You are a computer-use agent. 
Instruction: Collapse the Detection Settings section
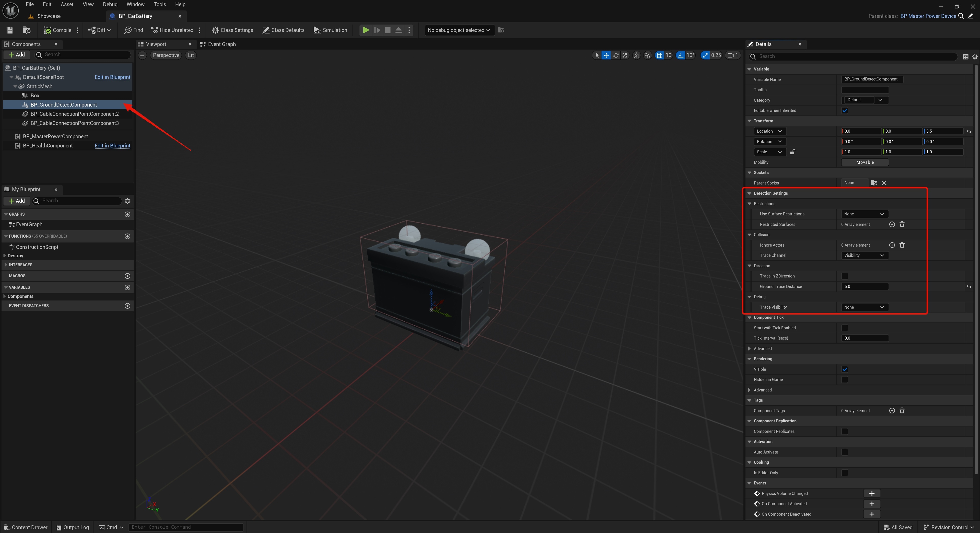[x=749, y=193]
